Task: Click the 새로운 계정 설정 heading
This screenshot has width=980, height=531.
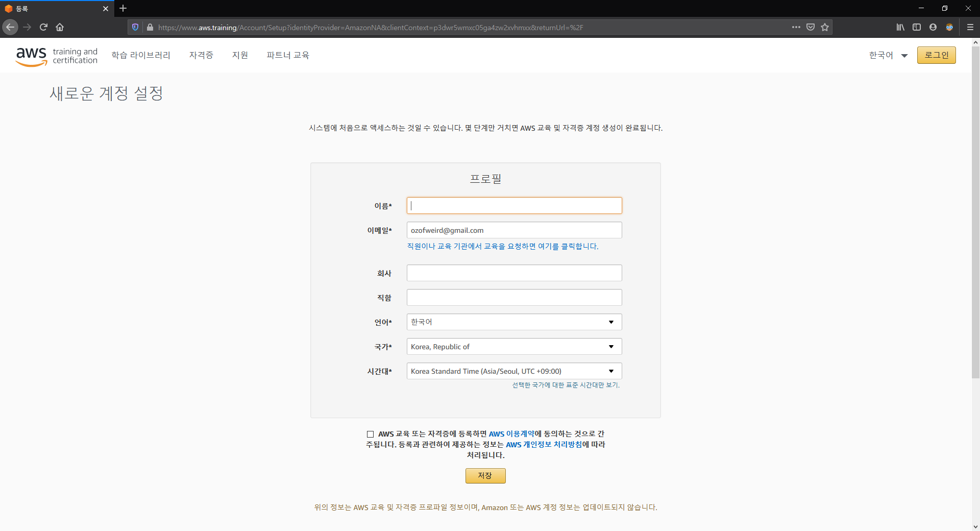Action: coord(107,93)
